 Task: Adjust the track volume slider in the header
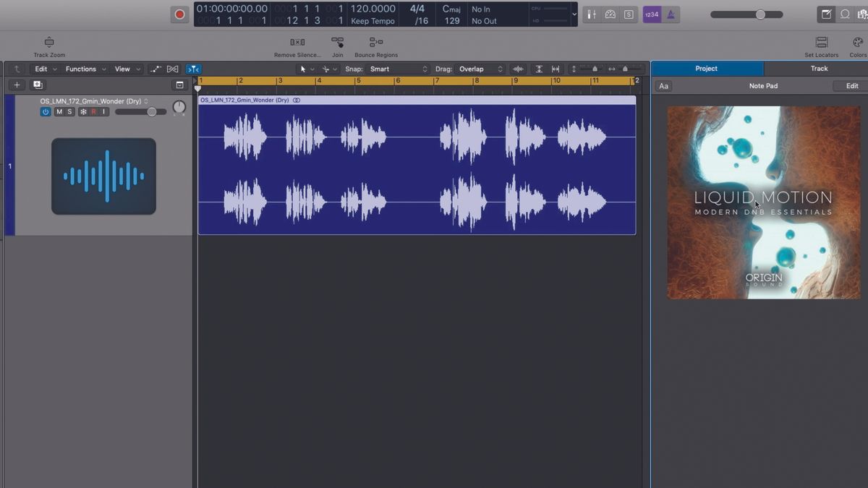coord(151,111)
